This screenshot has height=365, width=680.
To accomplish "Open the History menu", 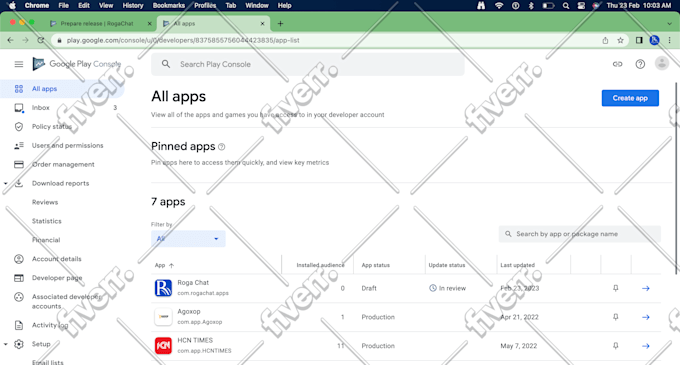I will [133, 6].
